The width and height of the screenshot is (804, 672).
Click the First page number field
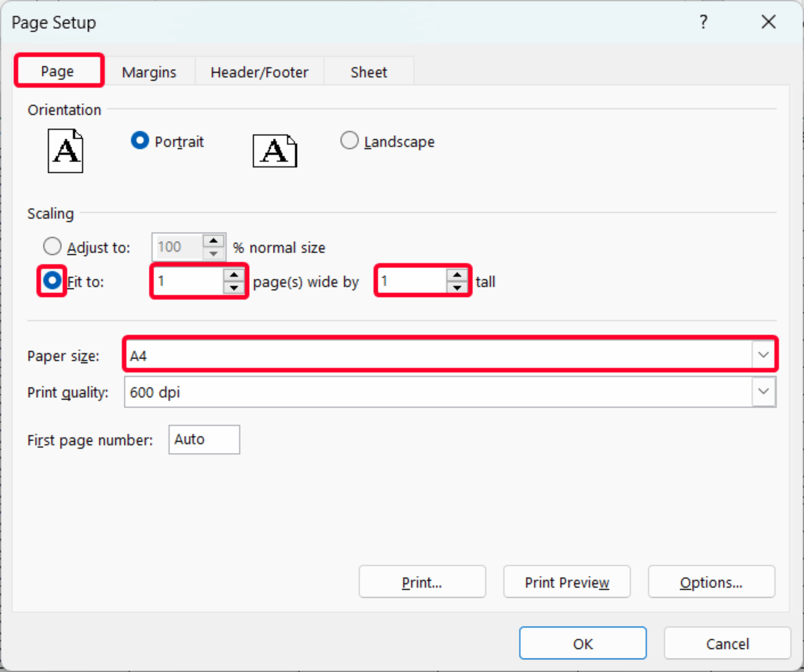pos(204,439)
